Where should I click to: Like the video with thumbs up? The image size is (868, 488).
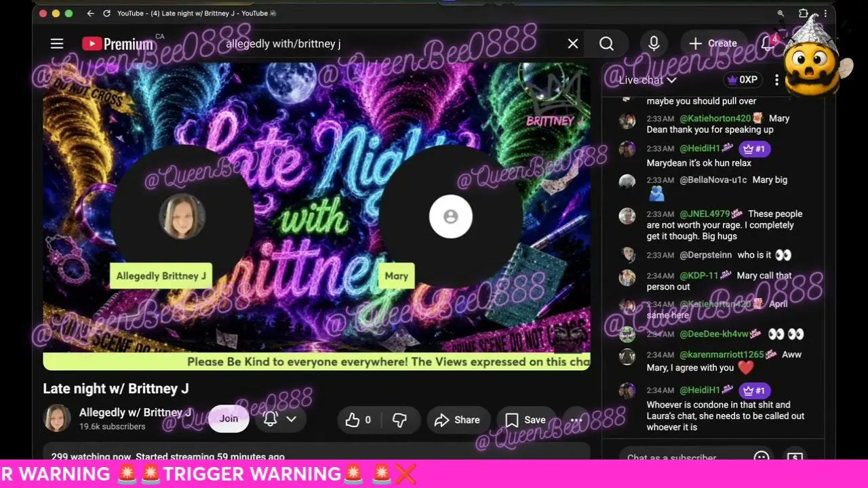[359, 420]
